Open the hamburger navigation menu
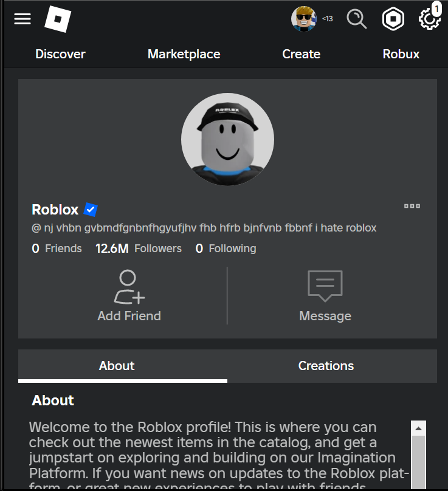The image size is (448, 491). 22,19
